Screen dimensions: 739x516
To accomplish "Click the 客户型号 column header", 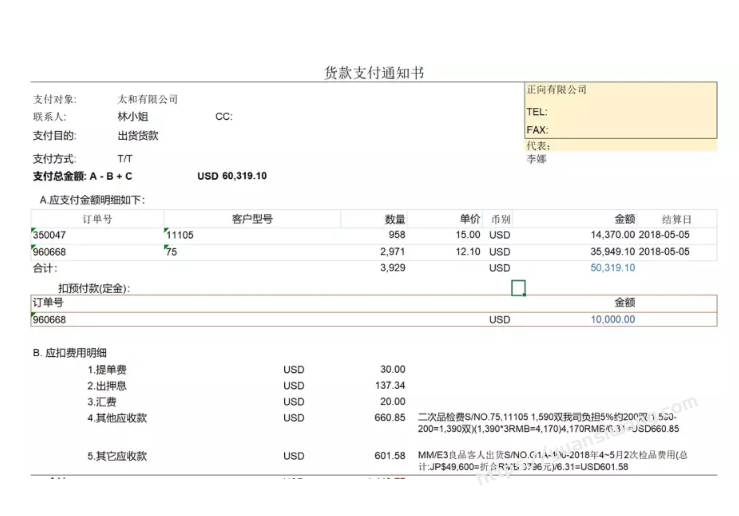I will point(252,219).
